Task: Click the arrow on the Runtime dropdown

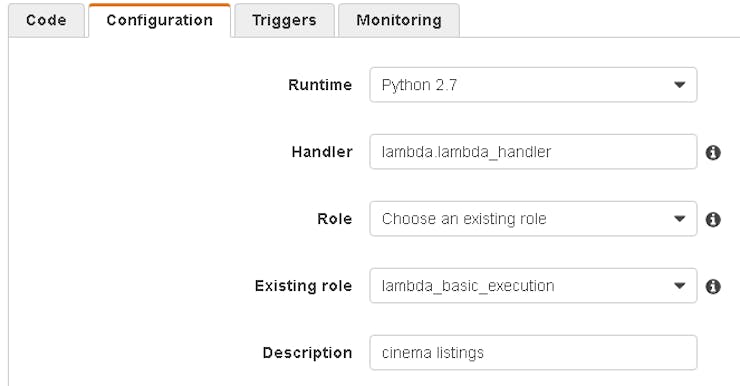Action: click(x=680, y=85)
